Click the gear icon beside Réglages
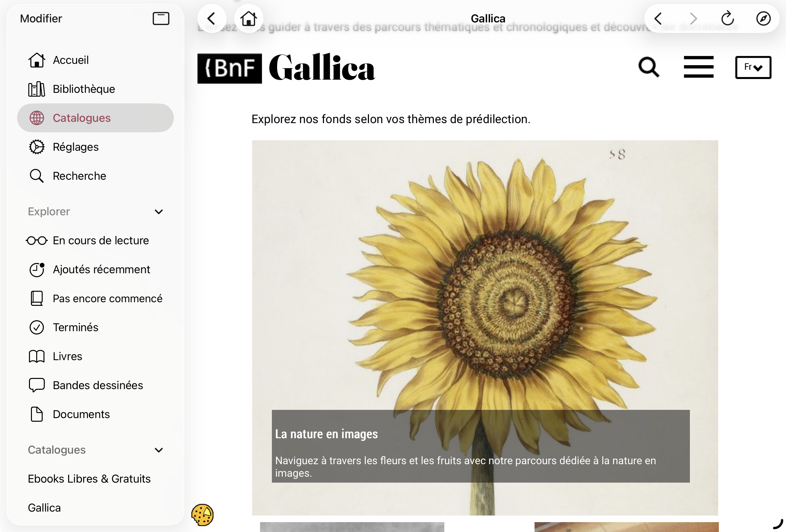This screenshot has width=786, height=532. (x=37, y=147)
